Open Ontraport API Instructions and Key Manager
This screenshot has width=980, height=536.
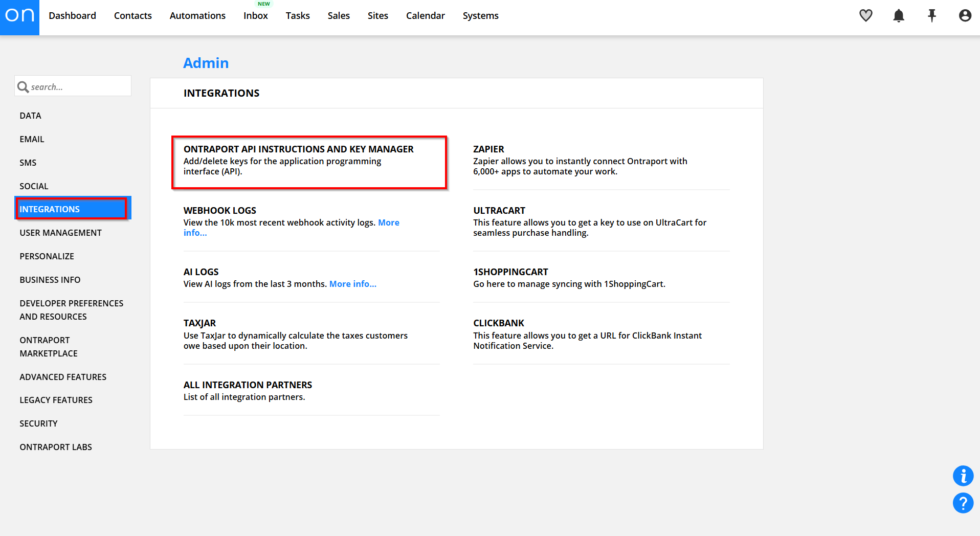298,149
